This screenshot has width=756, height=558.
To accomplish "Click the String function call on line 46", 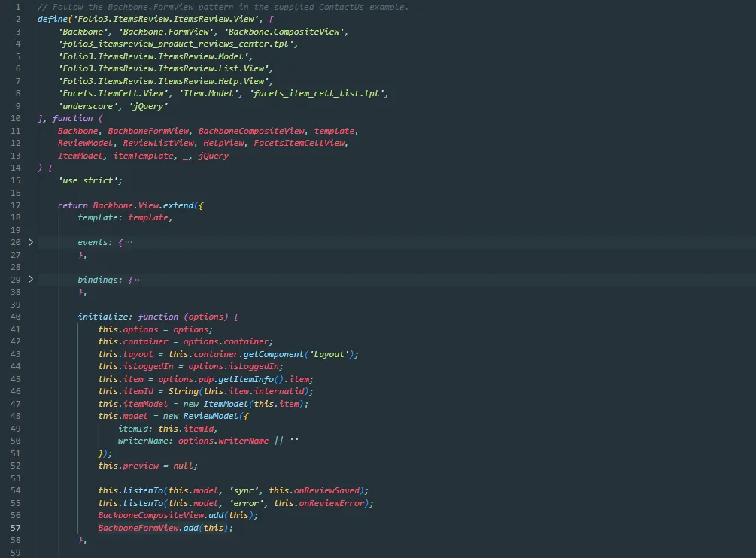I will [184, 391].
